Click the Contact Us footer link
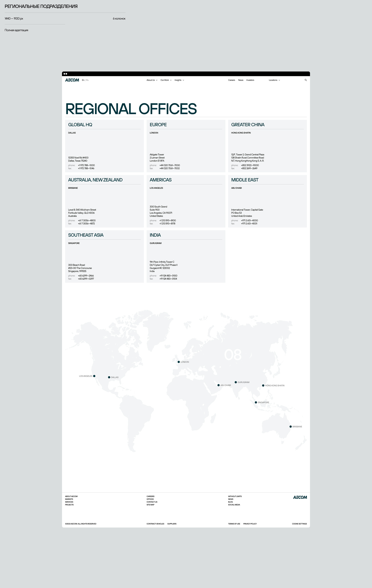Viewport: 372px width, 588px height. (x=152, y=502)
